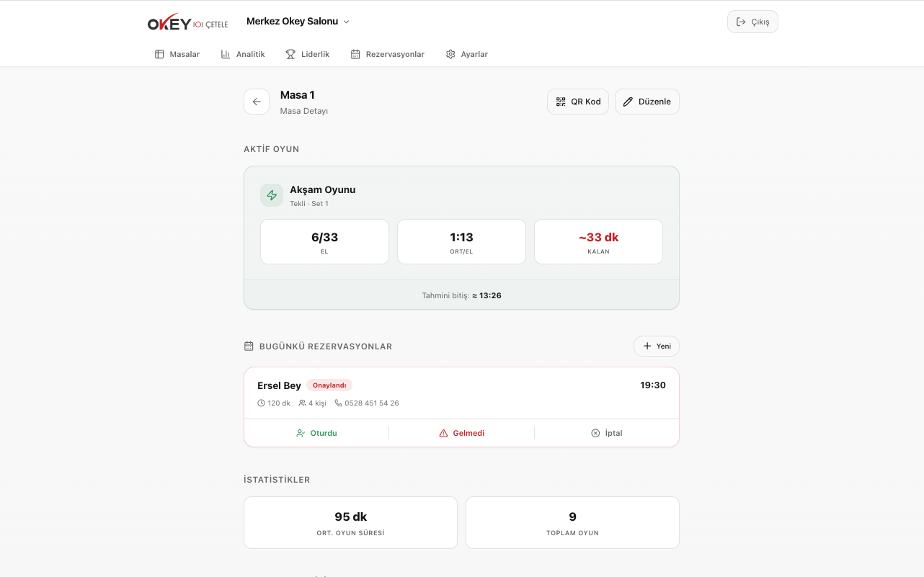This screenshot has width=924, height=577.
Task: Click the back arrow beside Masa 1
Action: click(257, 102)
